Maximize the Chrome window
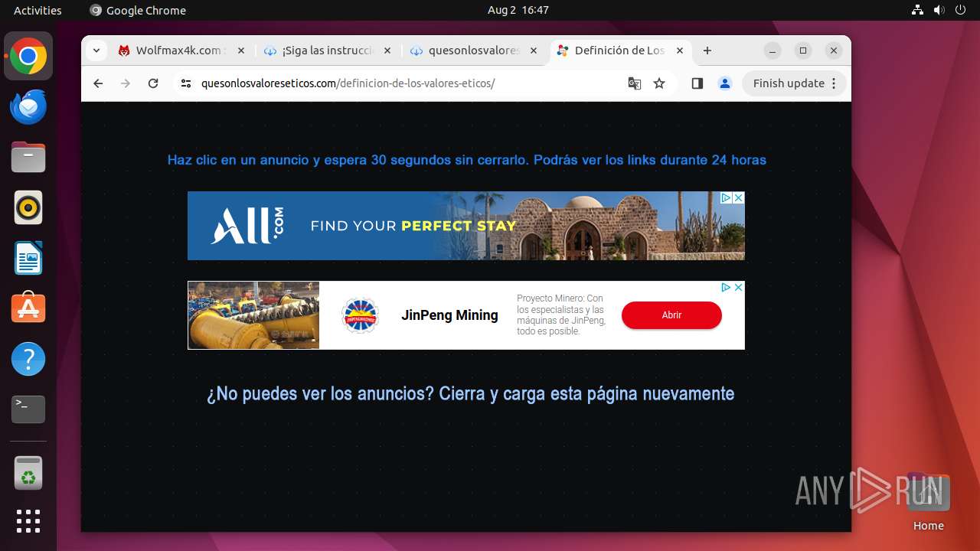Viewport: 980px width, 551px height. [803, 51]
